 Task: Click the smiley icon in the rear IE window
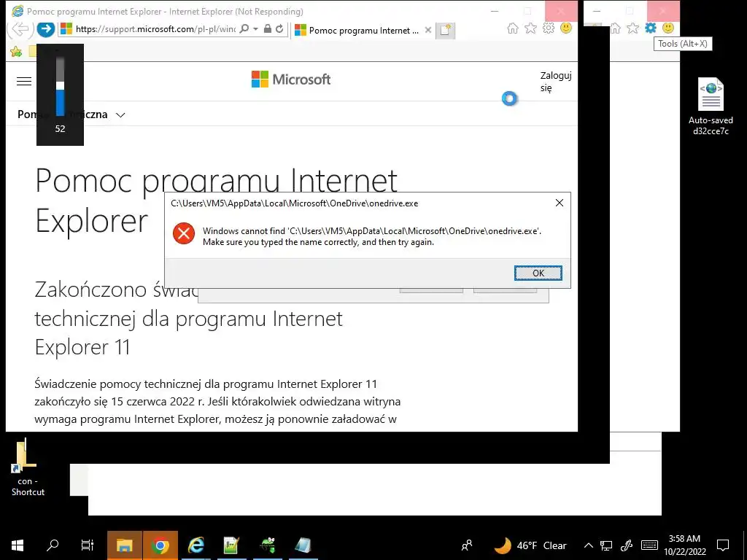pyautogui.click(x=668, y=28)
